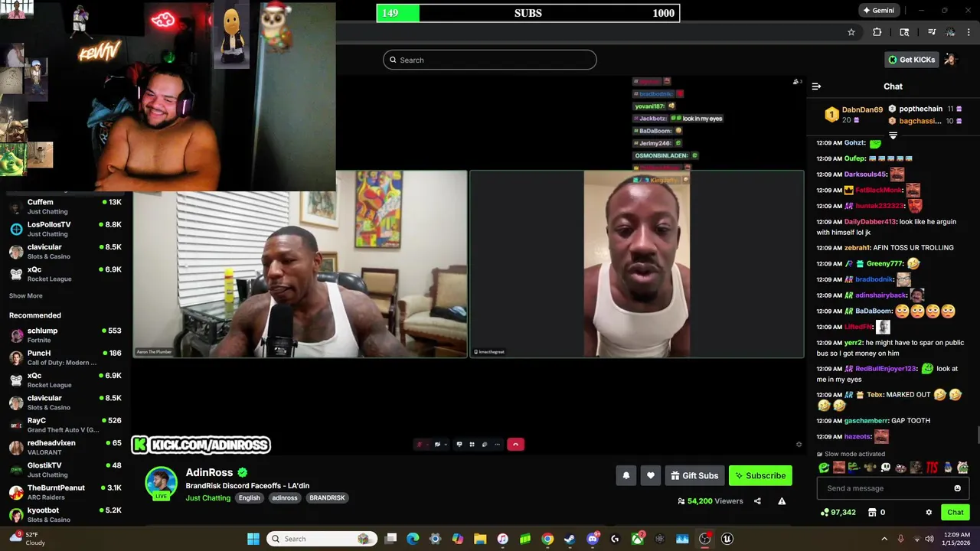The image size is (980, 551).
Task: Click username DailyDabber413 in chat
Action: click(x=870, y=221)
